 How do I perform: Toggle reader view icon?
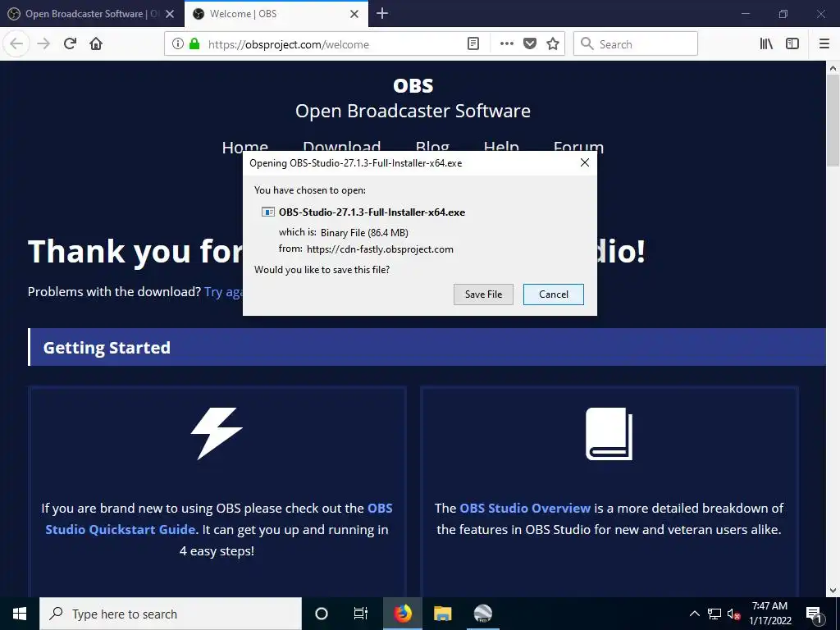473,44
